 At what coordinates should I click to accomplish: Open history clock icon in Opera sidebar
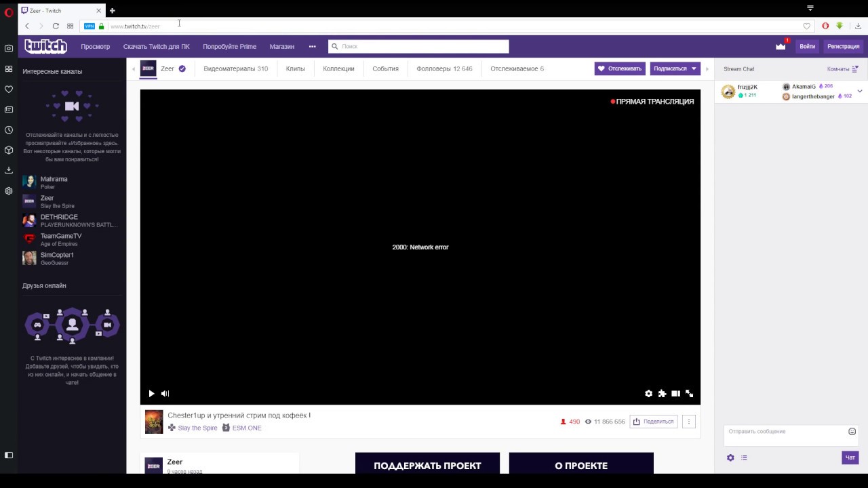[x=9, y=130]
